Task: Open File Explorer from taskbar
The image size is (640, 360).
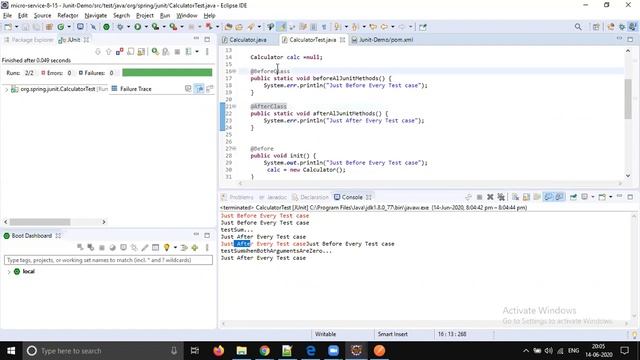Action: point(242,351)
